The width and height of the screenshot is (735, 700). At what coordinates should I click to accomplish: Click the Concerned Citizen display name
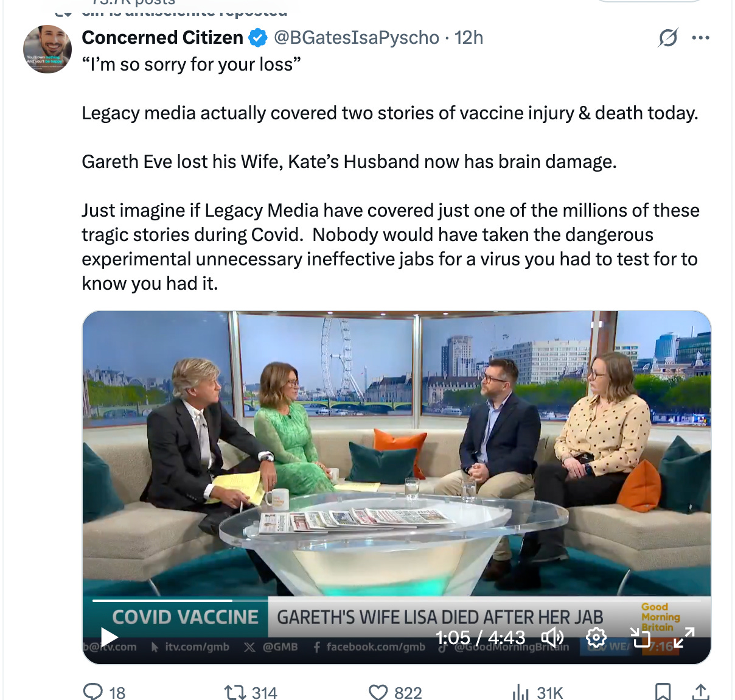coord(162,38)
